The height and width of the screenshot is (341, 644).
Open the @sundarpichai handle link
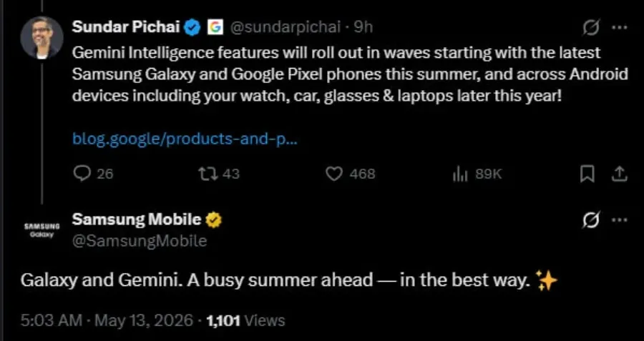(285, 27)
